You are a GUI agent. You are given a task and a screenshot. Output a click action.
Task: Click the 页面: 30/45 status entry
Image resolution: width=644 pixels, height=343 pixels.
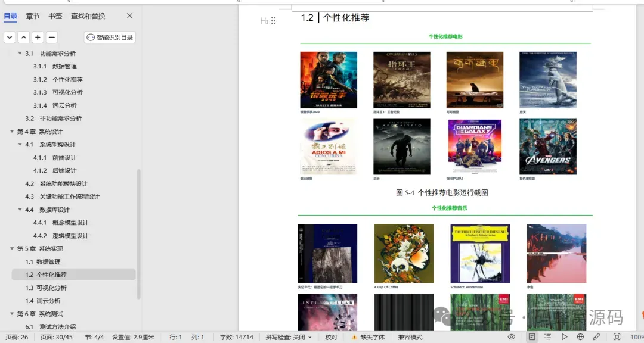(56, 337)
